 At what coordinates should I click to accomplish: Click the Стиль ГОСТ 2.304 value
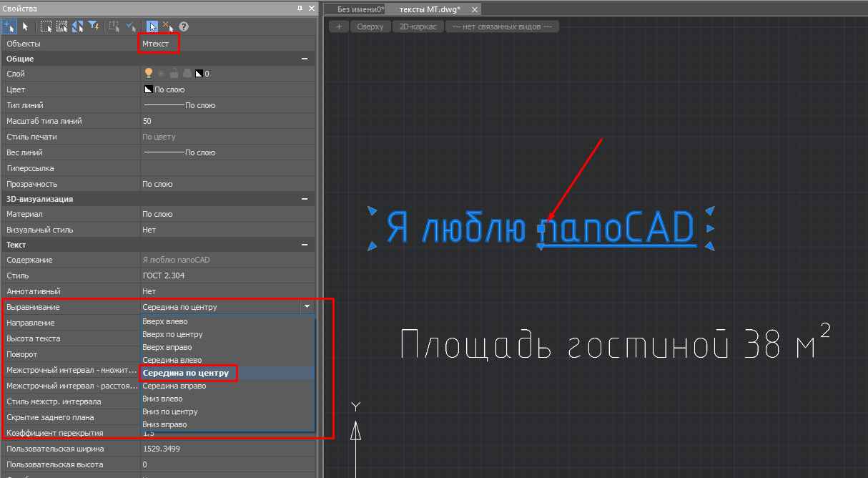[x=227, y=275]
